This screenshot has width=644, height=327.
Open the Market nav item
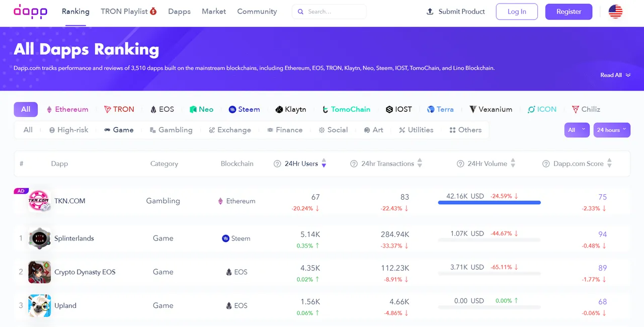(214, 12)
